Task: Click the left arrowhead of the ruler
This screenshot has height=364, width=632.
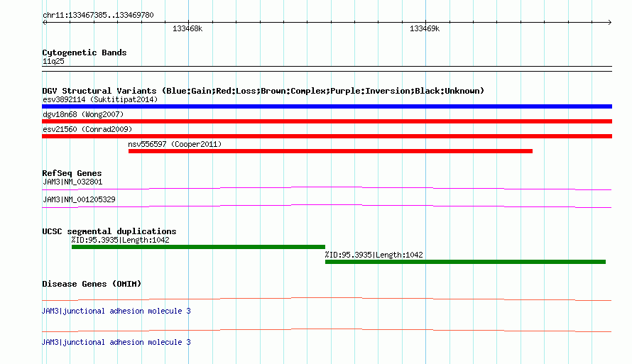Action: 44,23
